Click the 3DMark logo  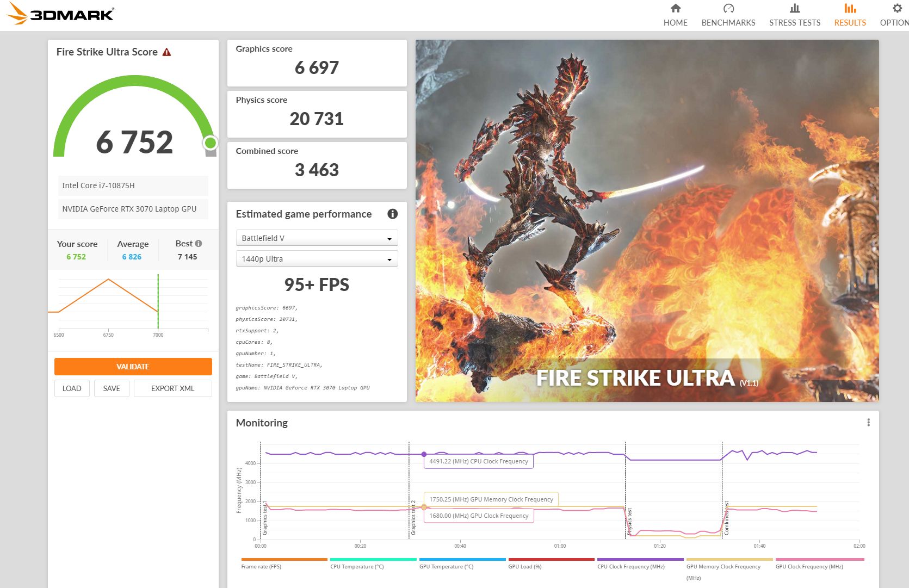[60, 14]
